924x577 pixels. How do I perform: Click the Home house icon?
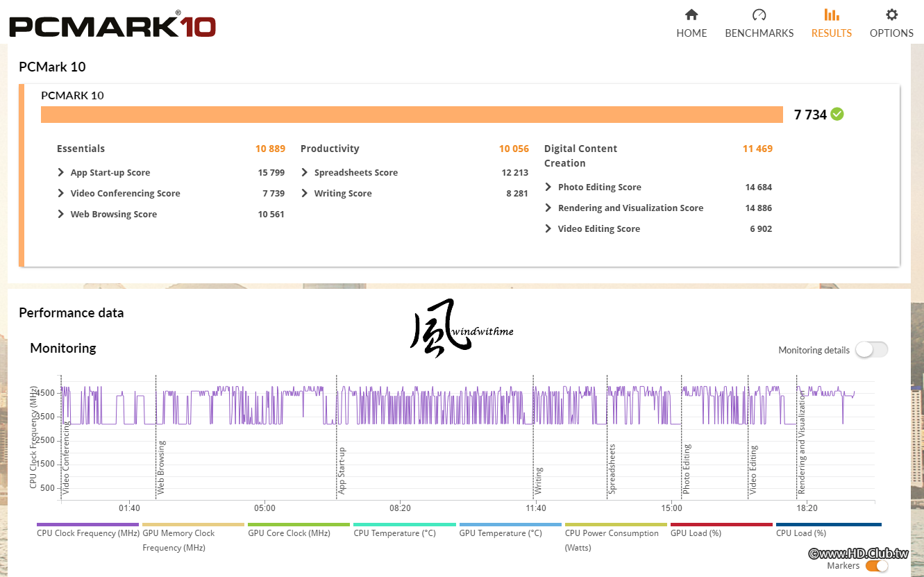tap(691, 15)
